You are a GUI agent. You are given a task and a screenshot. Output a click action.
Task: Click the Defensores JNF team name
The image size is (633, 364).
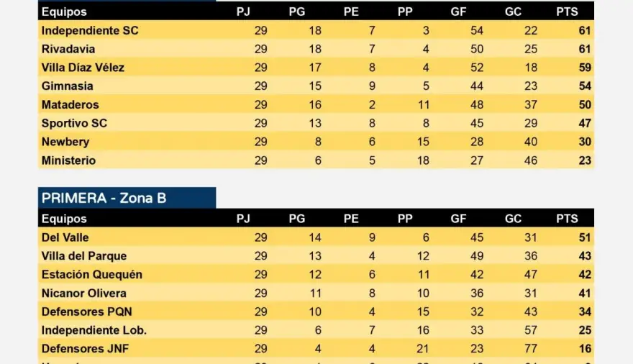point(85,349)
